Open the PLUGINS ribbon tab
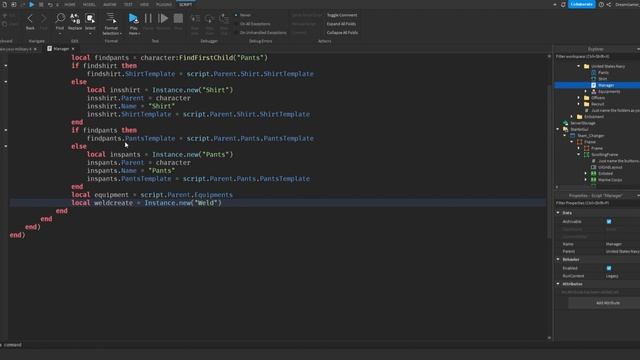The width and height of the screenshot is (640, 360). pyautogui.click(x=164, y=4)
